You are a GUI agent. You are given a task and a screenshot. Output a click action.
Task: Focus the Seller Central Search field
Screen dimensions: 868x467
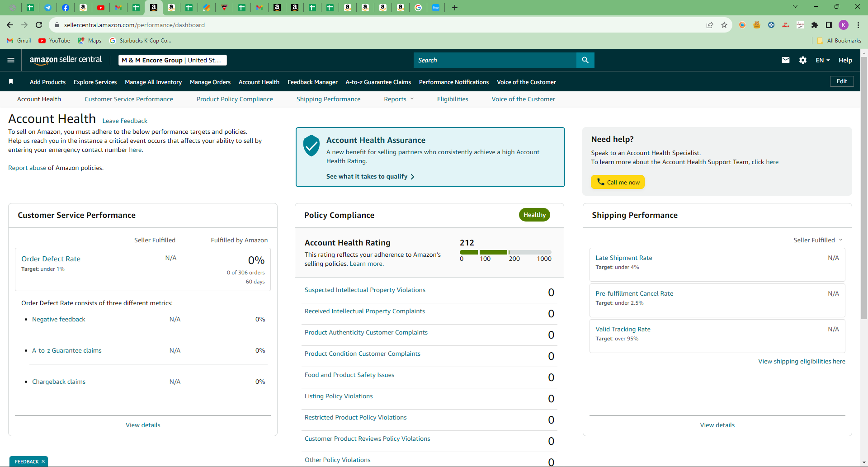point(495,60)
